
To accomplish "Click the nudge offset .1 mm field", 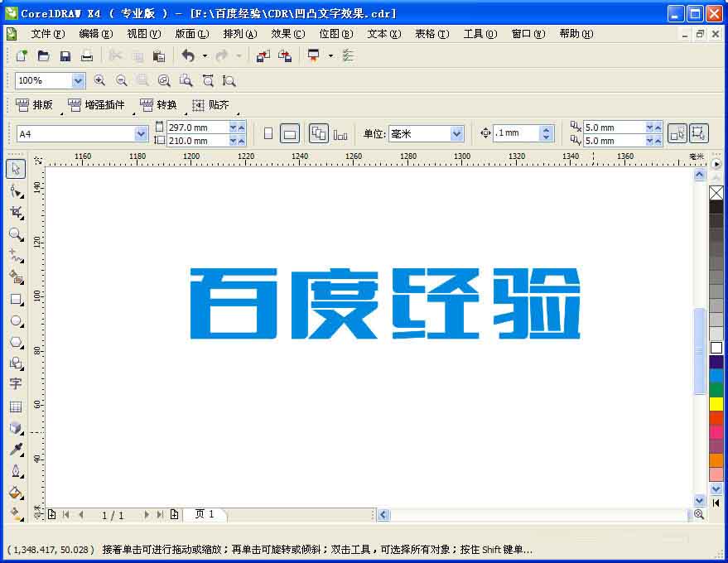I will 517,133.
